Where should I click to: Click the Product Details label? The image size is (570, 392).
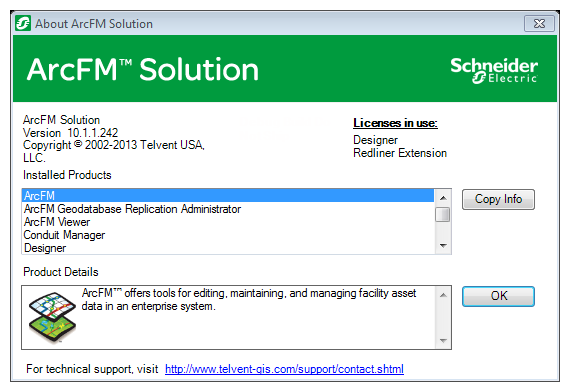coord(61,272)
